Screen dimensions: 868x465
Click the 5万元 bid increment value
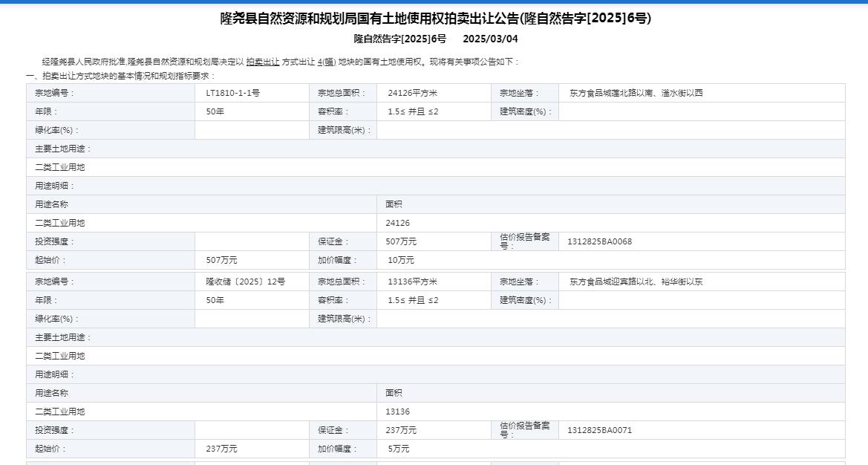(398, 449)
